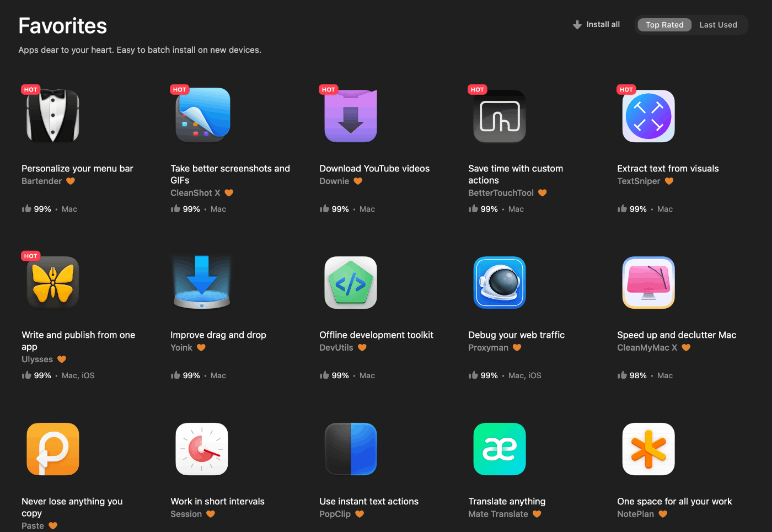Unfavorite Downie with its heart icon

click(358, 181)
